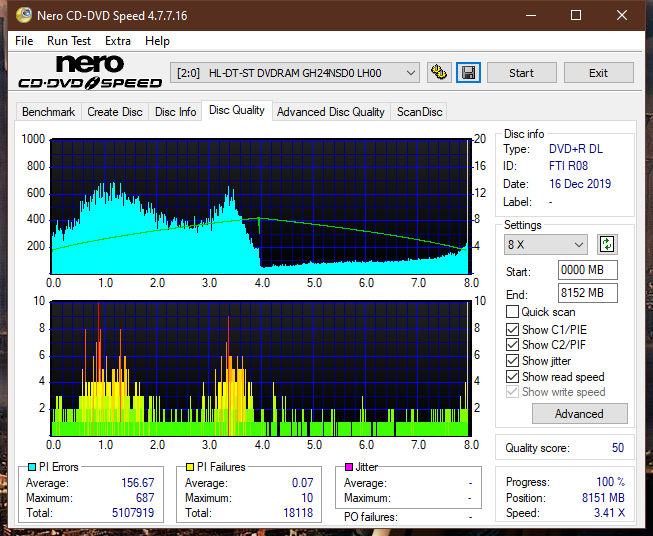Switch to the ScanDisc tab

pos(419,112)
